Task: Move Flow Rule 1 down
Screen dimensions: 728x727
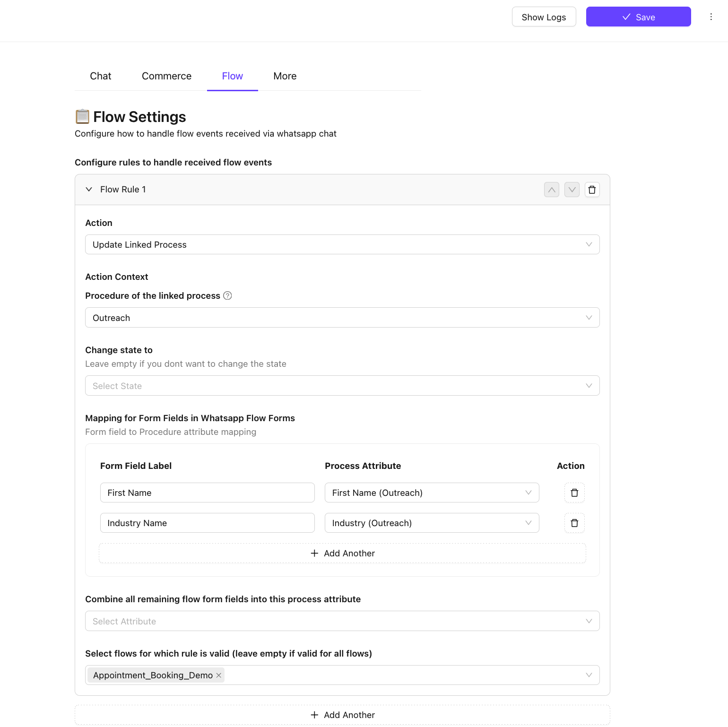Action: pyautogui.click(x=572, y=190)
